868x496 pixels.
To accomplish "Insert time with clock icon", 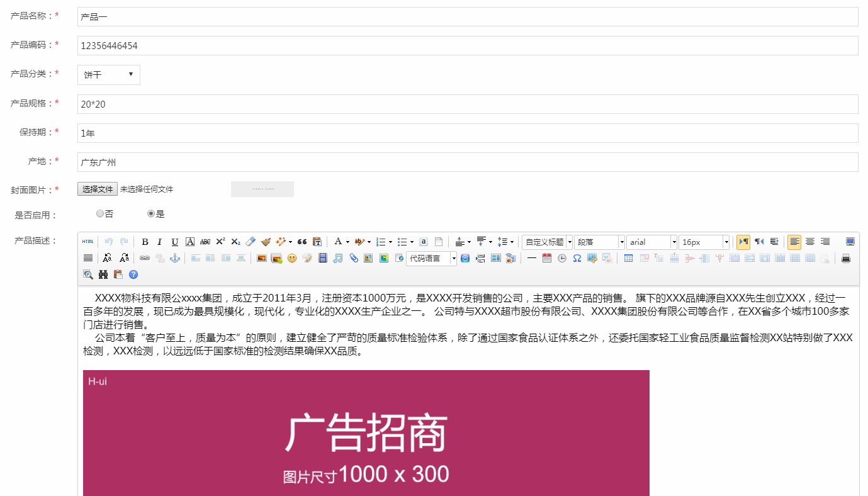I will coord(561,258).
